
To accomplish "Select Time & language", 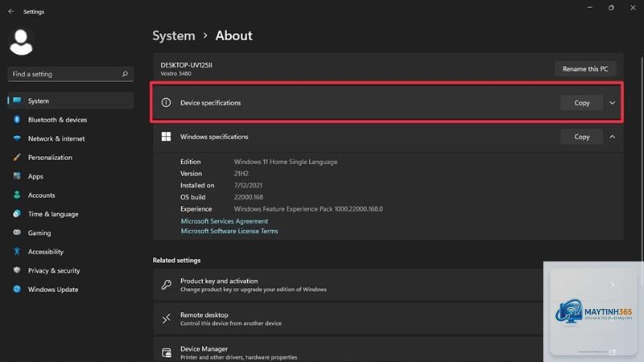I will (x=71, y=214).
